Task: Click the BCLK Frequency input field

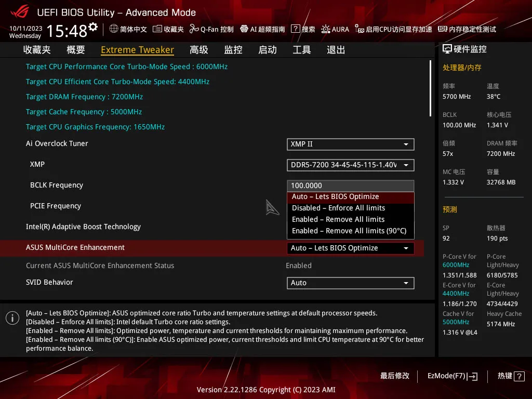Action: [351, 185]
